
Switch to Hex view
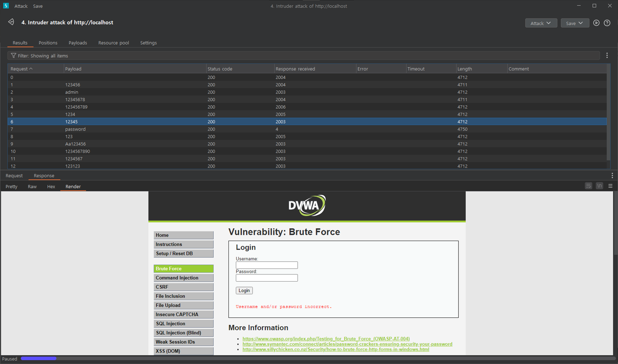pyautogui.click(x=51, y=186)
